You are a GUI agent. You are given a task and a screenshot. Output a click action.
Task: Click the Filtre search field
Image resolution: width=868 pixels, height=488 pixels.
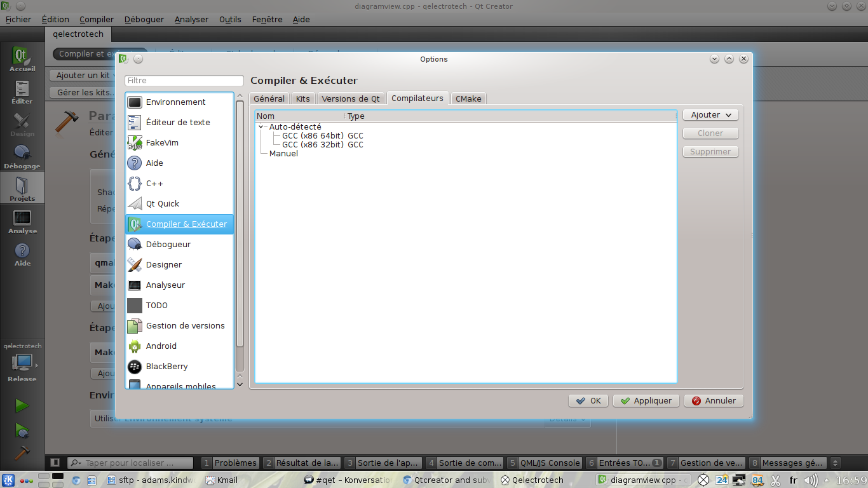pos(184,81)
